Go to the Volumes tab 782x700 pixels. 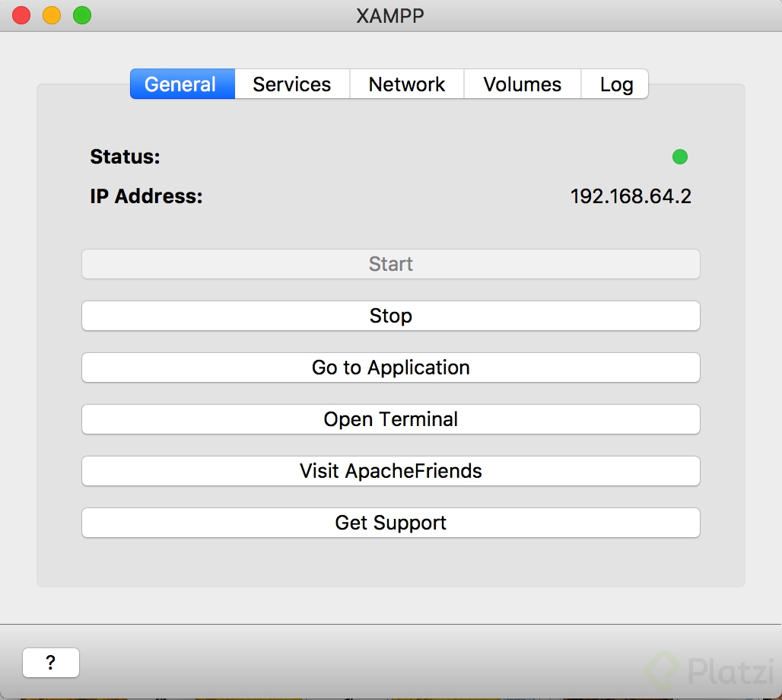pos(523,84)
